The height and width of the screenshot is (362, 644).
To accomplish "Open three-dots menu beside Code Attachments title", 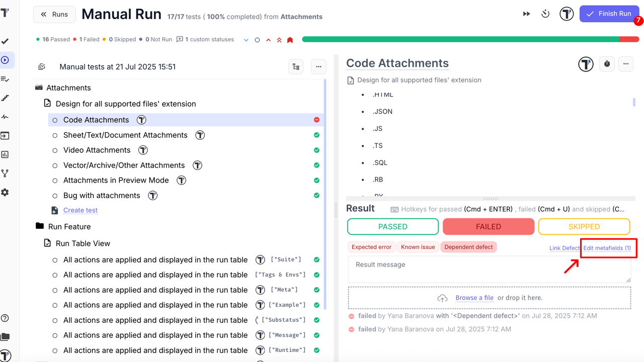I will click(x=626, y=64).
